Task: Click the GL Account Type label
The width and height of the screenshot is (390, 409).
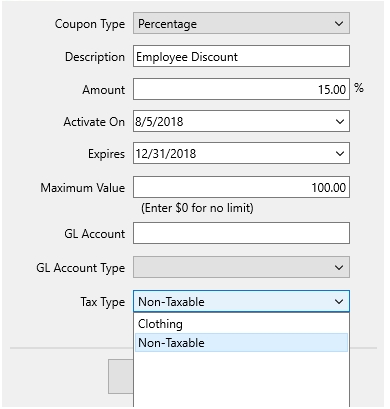Action: [81, 268]
